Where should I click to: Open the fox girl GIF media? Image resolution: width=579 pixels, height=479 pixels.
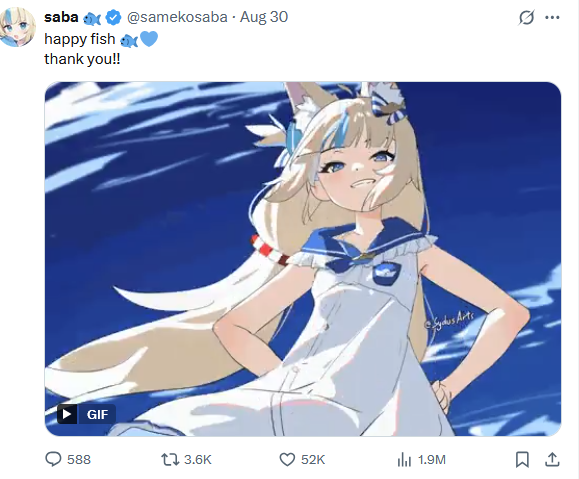[x=303, y=259]
